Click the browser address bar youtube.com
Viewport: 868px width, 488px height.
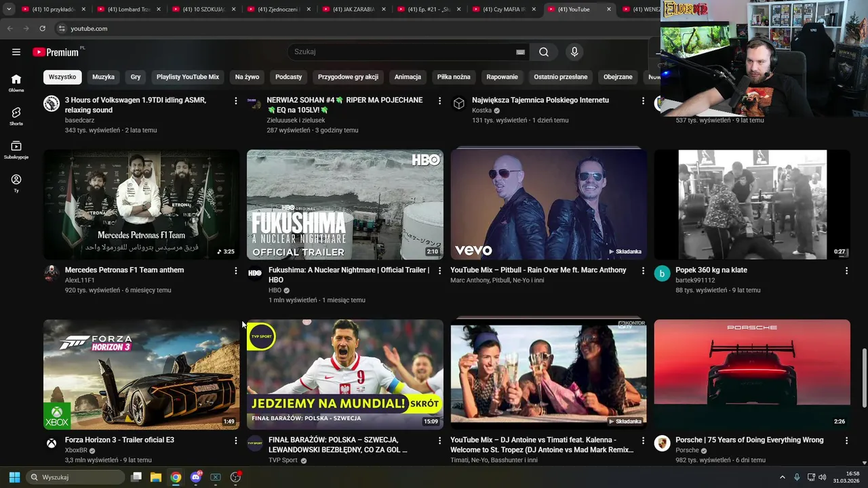89,28
